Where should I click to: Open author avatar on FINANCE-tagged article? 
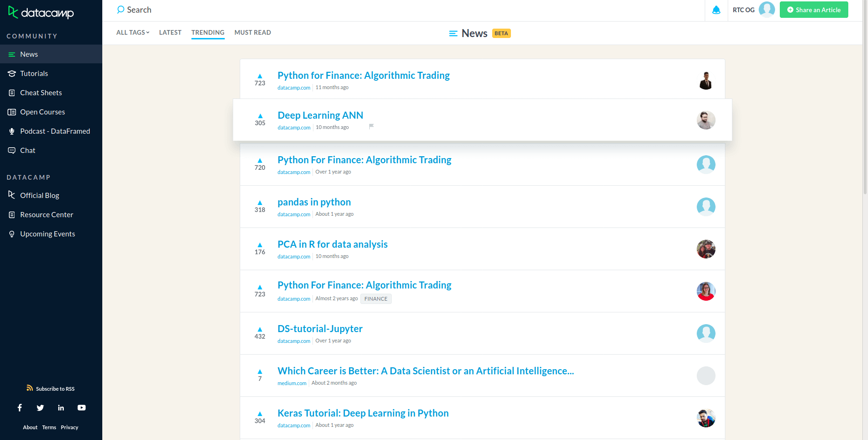tap(706, 291)
